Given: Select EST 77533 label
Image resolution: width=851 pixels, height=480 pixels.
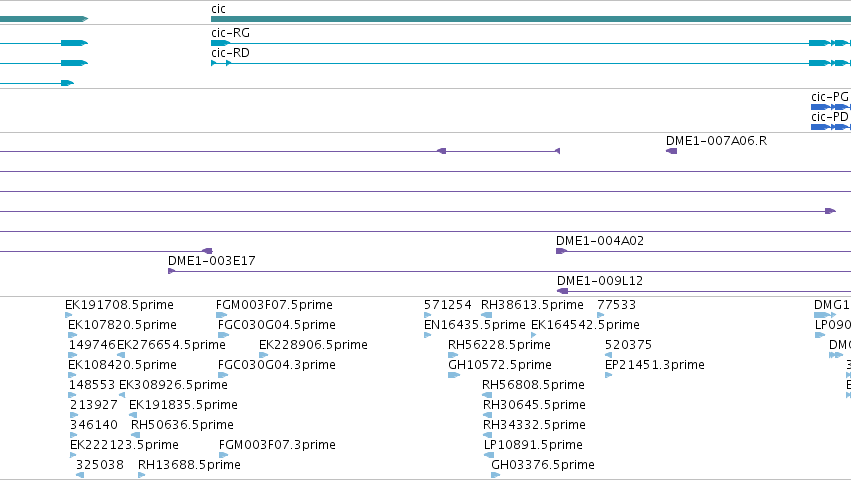Looking at the screenshot, I should [617, 305].
